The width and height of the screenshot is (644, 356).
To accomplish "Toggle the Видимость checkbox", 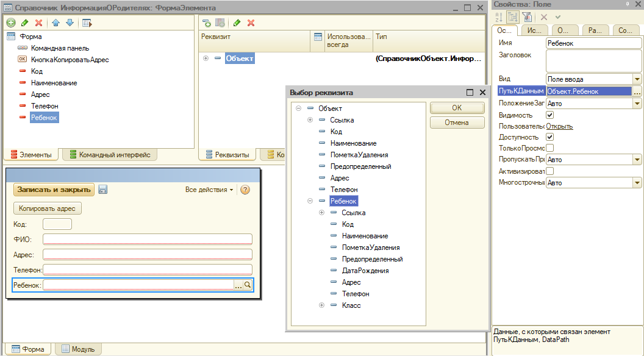I will 550,115.
